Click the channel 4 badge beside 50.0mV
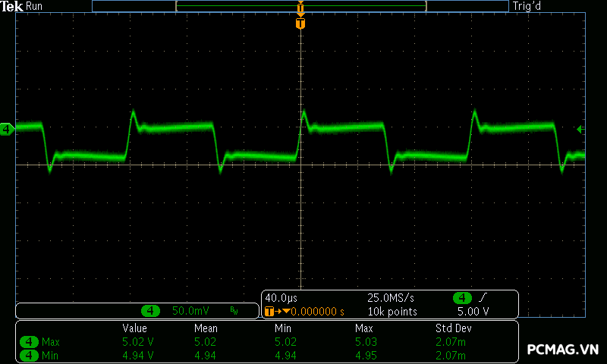Screen dimensions: 607x364 point(152,311)
